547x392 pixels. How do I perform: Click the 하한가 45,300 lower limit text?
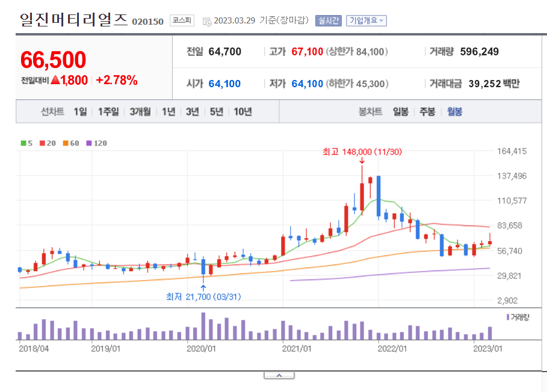(x=357, y=84)
